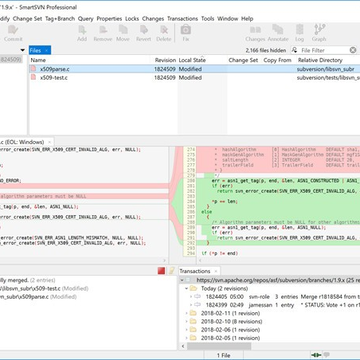This screenshot has width=360, height=360.
Task: Expand the 2018-02-11 revision group
Action: 187,313
